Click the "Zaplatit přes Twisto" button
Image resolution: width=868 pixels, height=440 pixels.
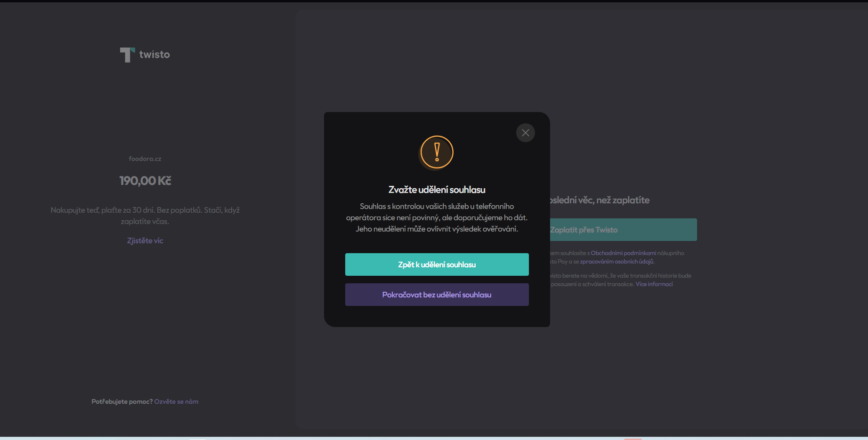click(623, 230)
